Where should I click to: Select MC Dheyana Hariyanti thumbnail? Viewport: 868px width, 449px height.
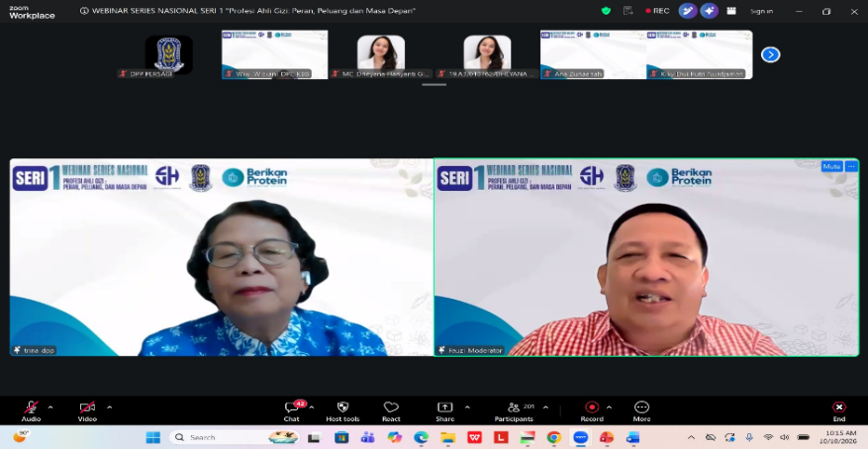(x=381, y=55)
